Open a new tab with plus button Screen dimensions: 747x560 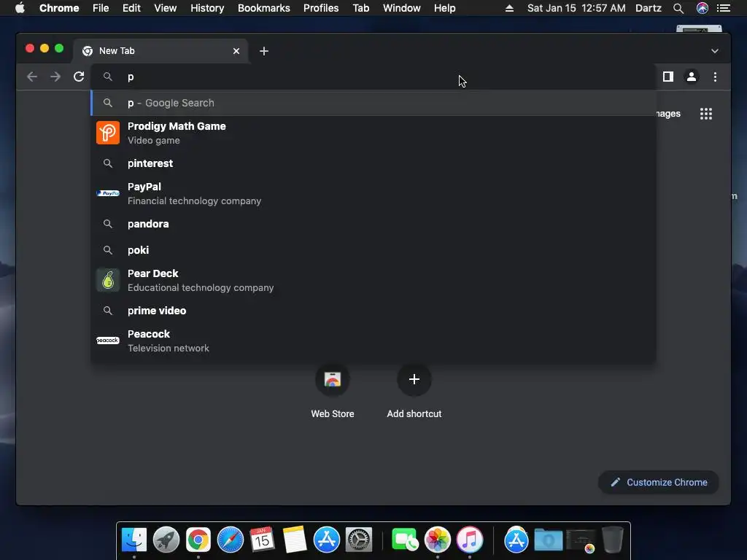coord(264,51)
